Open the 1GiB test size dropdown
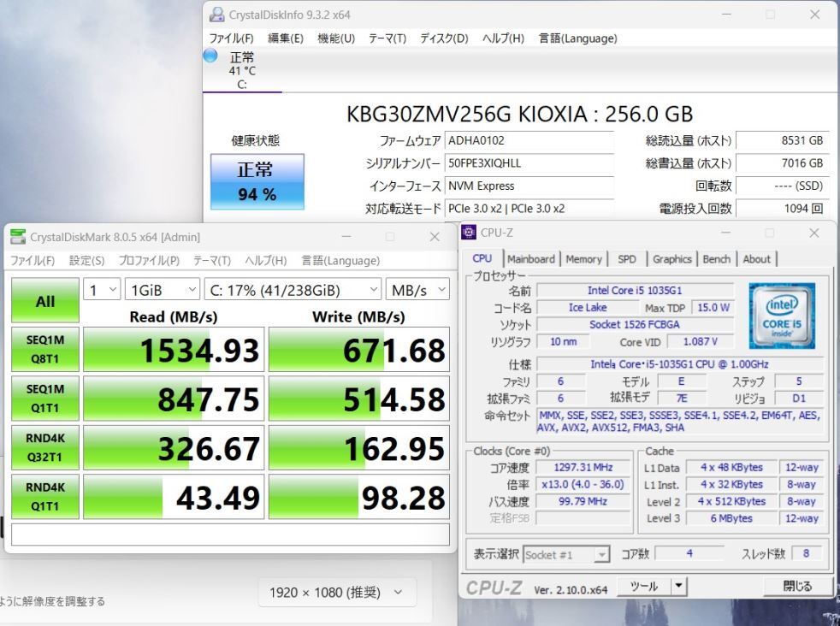The width and height of the screenshot is (840, 626). click(163, 290)
